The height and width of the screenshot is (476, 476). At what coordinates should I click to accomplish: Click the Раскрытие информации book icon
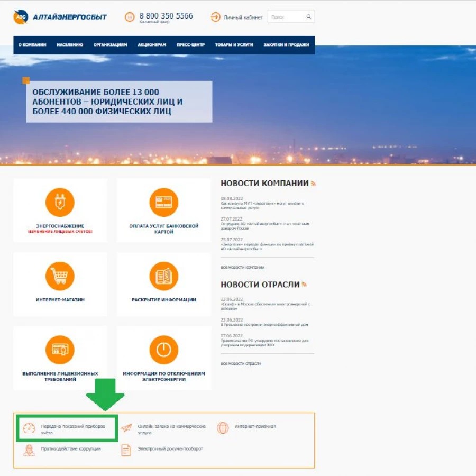[x=163, y=276]
